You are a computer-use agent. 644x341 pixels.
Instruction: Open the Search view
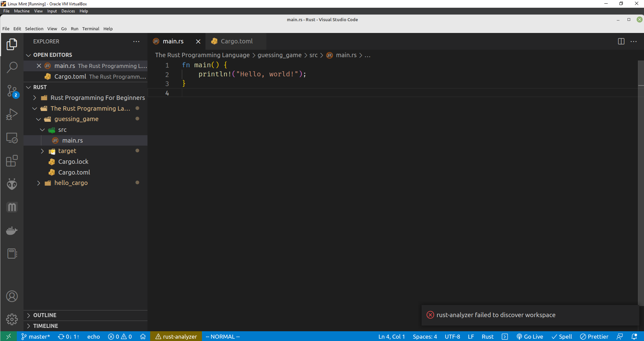point(12,68)
